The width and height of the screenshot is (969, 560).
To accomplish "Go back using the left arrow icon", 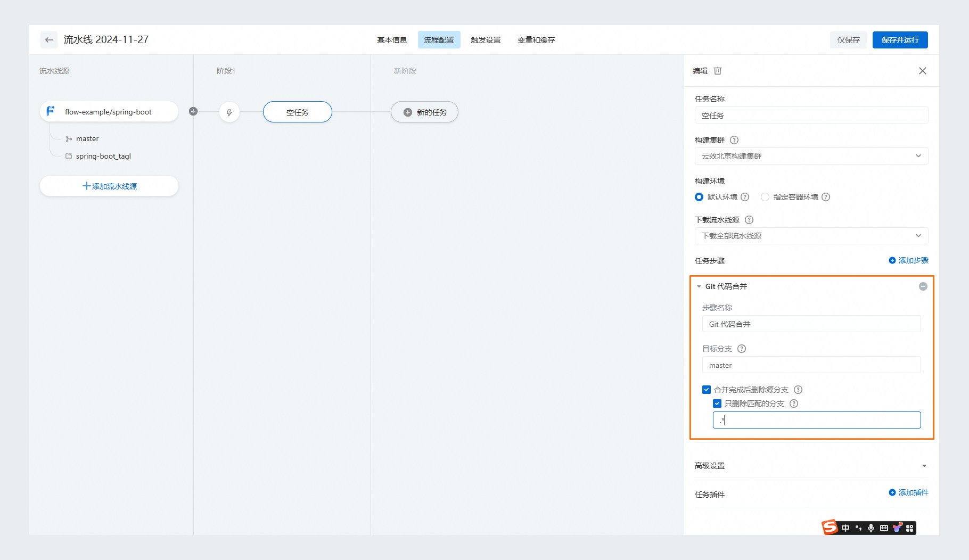I will click(49, 40).
